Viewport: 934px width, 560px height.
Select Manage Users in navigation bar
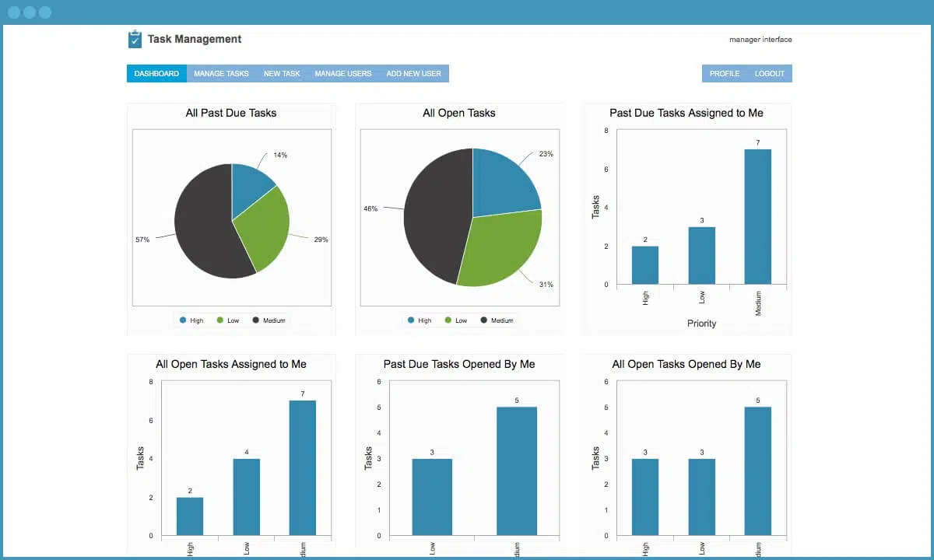click(342, 74)
